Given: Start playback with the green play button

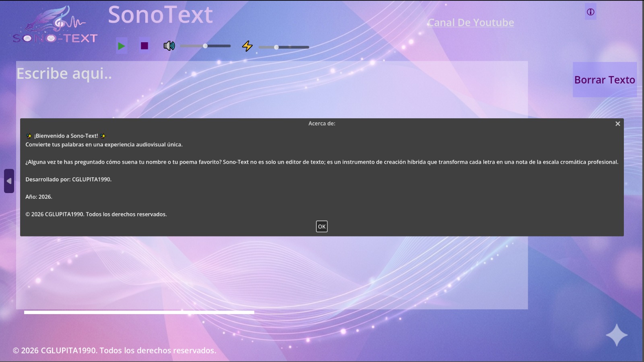Looking at the screenshot, I should click(x=122, y=46).
